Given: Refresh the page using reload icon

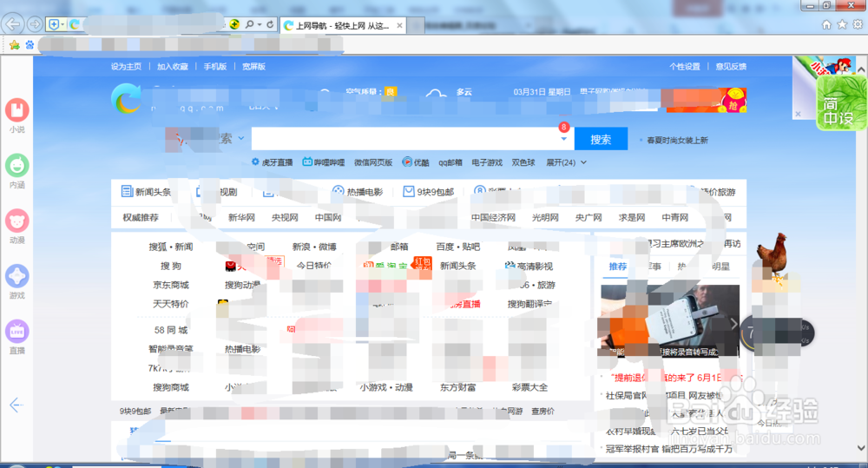Looking at the screenshot, I should [x=270, y=24].
